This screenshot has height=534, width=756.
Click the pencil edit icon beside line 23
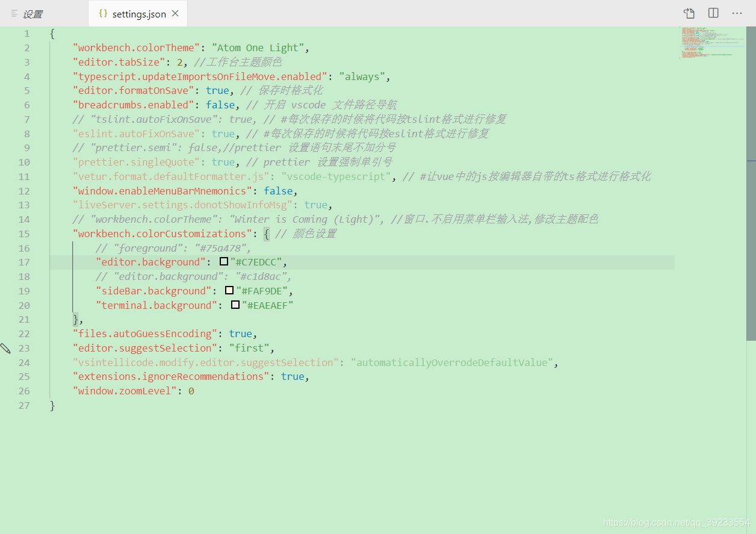pos(5,348)
